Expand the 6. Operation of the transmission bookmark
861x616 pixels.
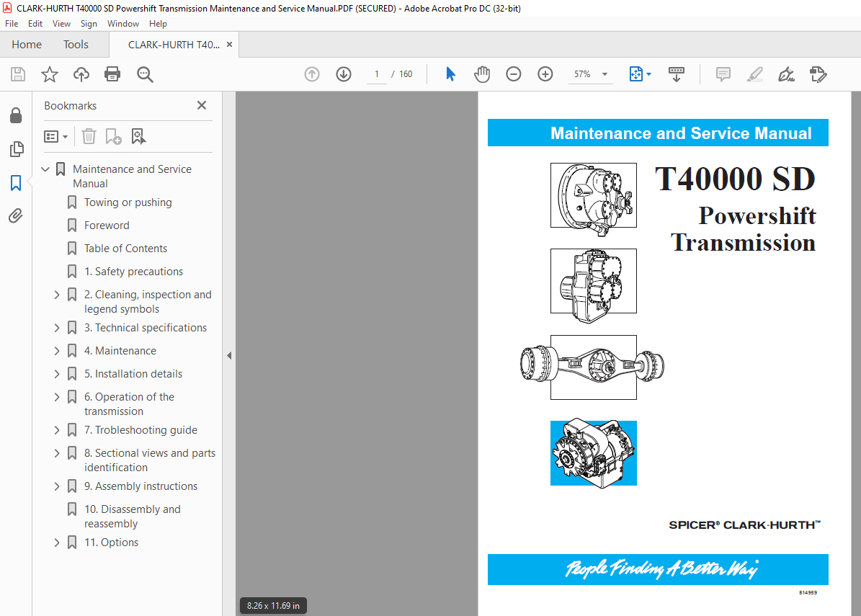point(57,397)
